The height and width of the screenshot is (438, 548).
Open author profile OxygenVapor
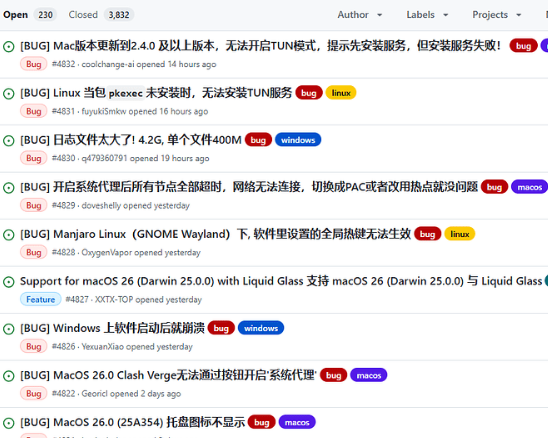[x=107, y=252]
